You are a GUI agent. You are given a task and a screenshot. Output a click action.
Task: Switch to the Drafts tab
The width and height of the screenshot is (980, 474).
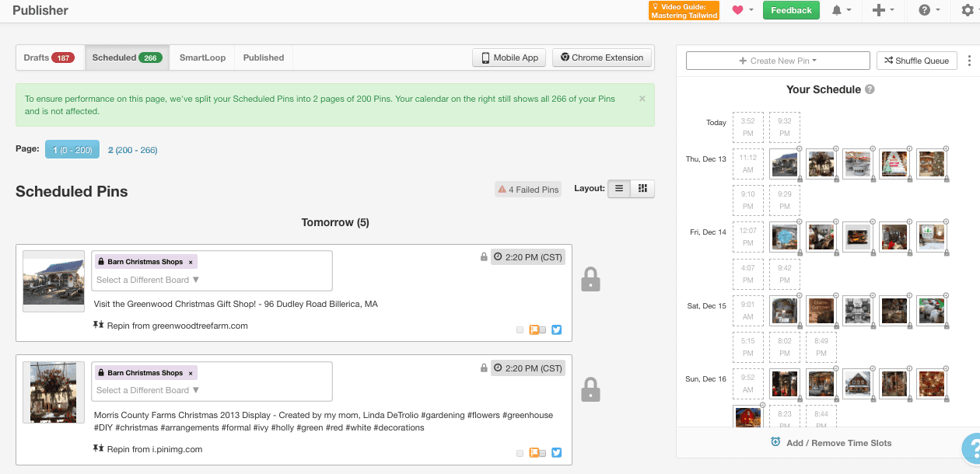49,58
